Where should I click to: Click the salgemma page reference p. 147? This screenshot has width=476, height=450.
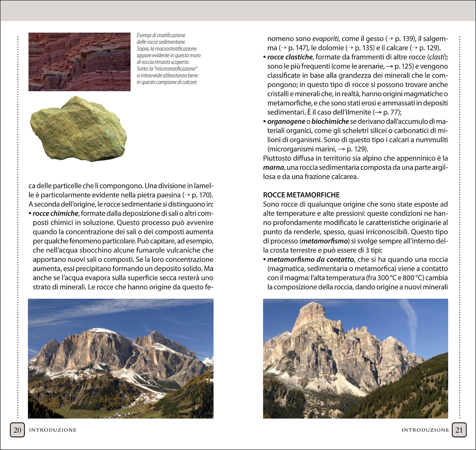tap(297, 48)
